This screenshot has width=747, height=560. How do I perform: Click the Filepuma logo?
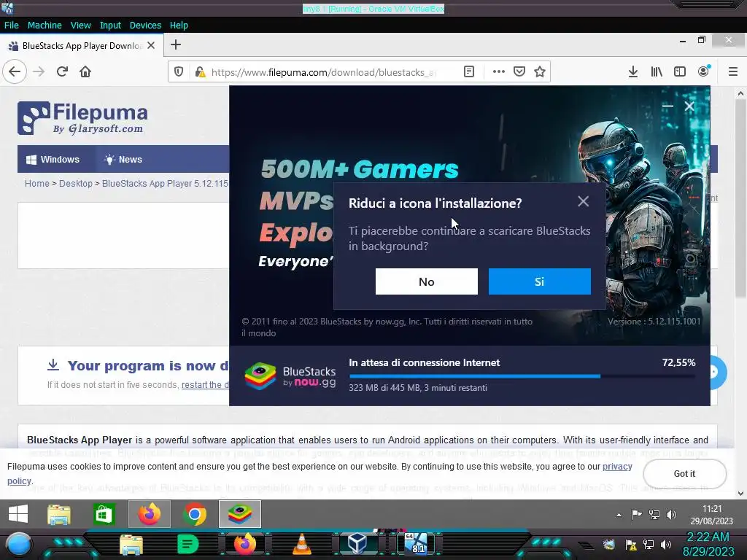(83, 118)
